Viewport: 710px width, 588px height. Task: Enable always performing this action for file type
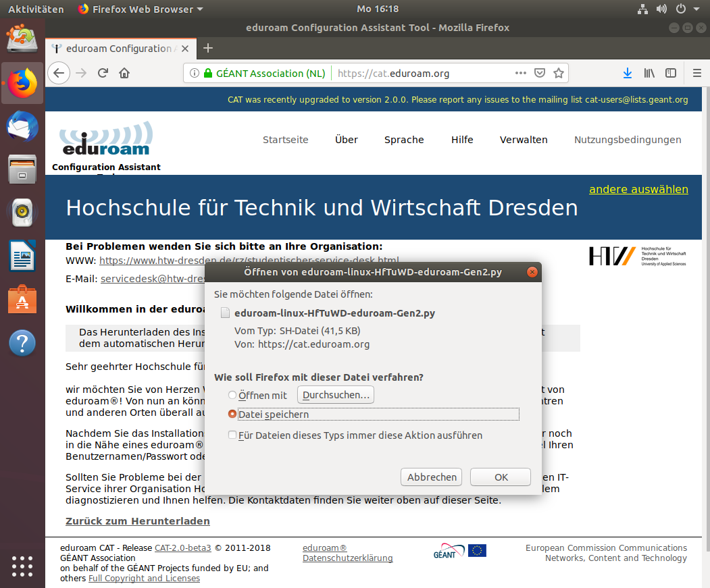(232, 435)
